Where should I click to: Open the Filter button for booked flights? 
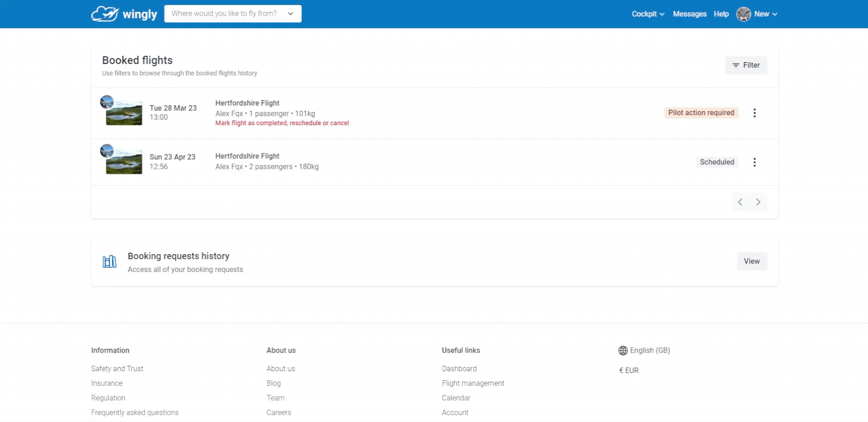point(746,65)
